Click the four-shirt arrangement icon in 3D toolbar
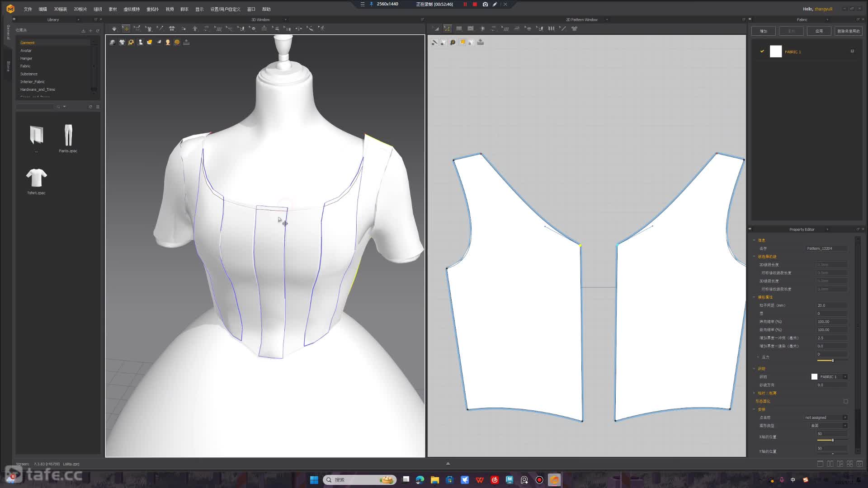This screenshot has width=868, height=488. [x=172, y=28]
